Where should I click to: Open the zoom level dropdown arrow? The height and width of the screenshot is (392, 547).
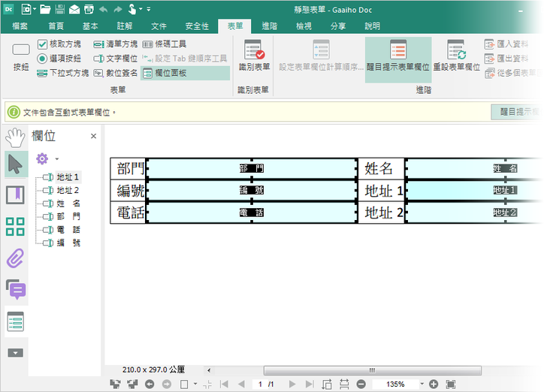422,384
